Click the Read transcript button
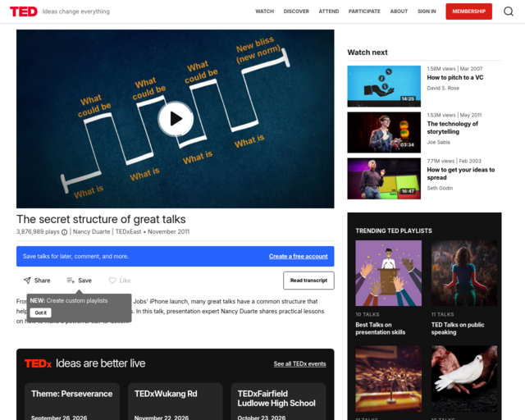Image resolution: width=525 pixels, height=420 pixels. [x=308, y=281]
